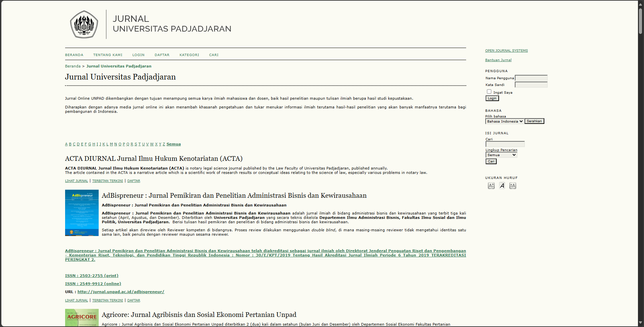644x327 pixels.
Task: Open TERBITAN TERKINI for ACTA DIURNAL
Action: (x=108, y=181)
